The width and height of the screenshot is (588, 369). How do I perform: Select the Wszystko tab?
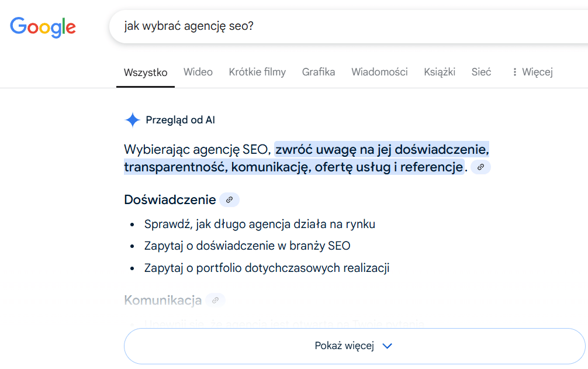coord(146,73)
